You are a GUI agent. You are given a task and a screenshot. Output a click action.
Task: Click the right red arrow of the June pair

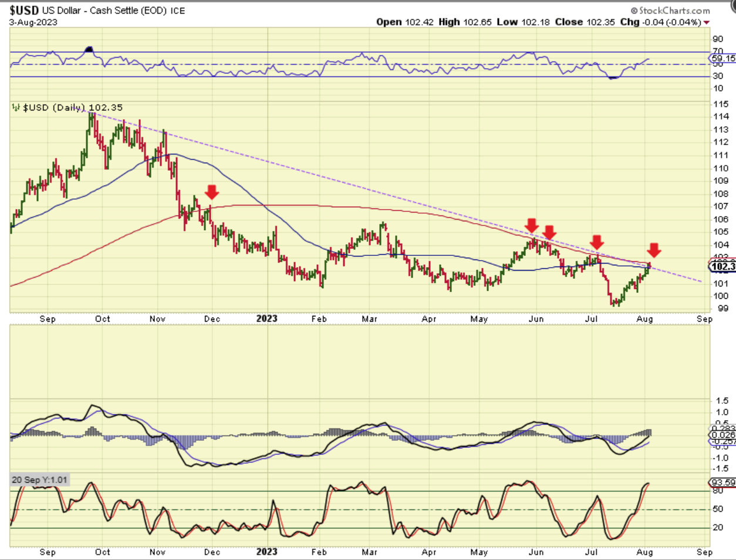point(549,232)
